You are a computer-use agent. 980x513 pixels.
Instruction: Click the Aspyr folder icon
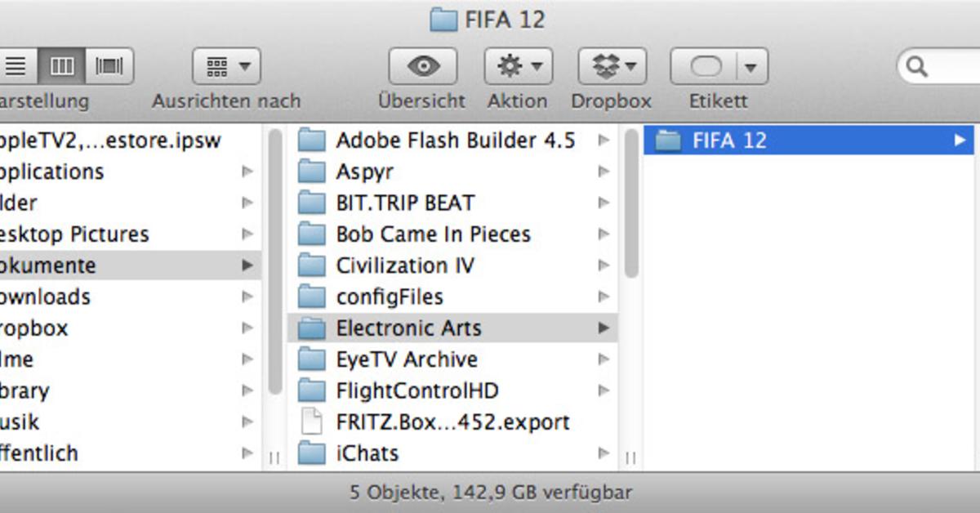click(312, 172)
